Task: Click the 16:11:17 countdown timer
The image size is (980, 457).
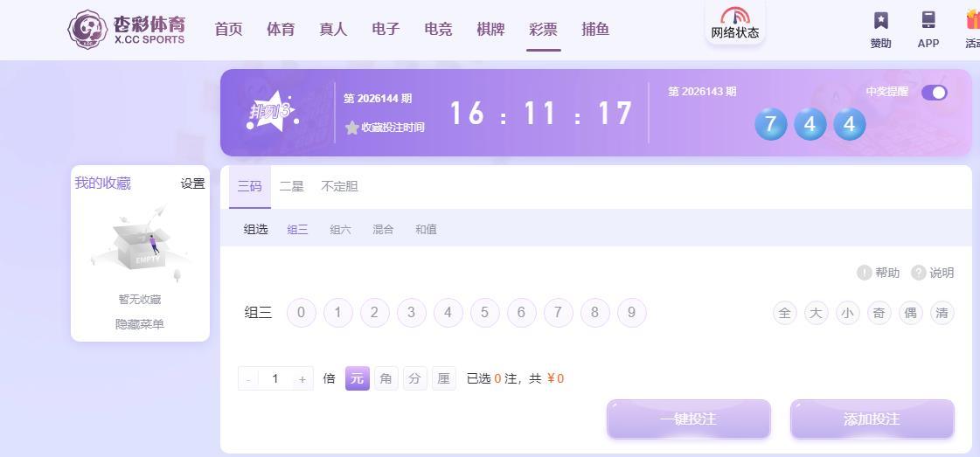Action: (541, 114)
